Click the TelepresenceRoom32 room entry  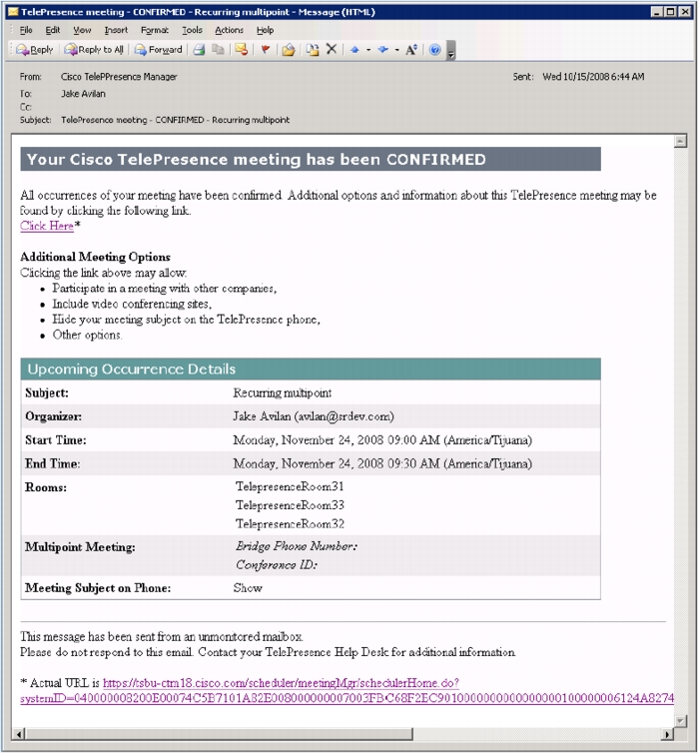(x=290, y=524)
